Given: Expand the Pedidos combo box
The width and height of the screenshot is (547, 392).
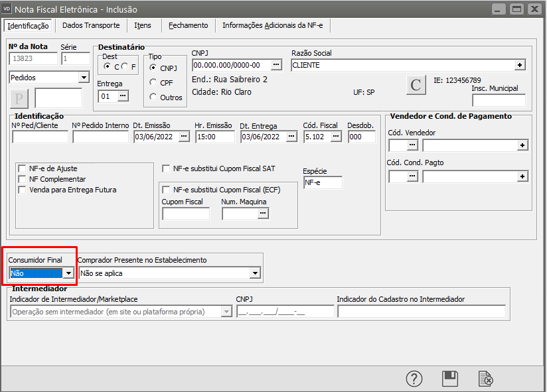Looking at the screenshot, I should point(83,78).
